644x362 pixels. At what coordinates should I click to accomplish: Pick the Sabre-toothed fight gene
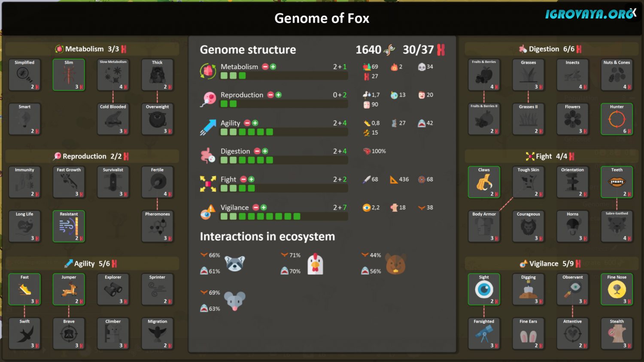(x=617, y=226)
